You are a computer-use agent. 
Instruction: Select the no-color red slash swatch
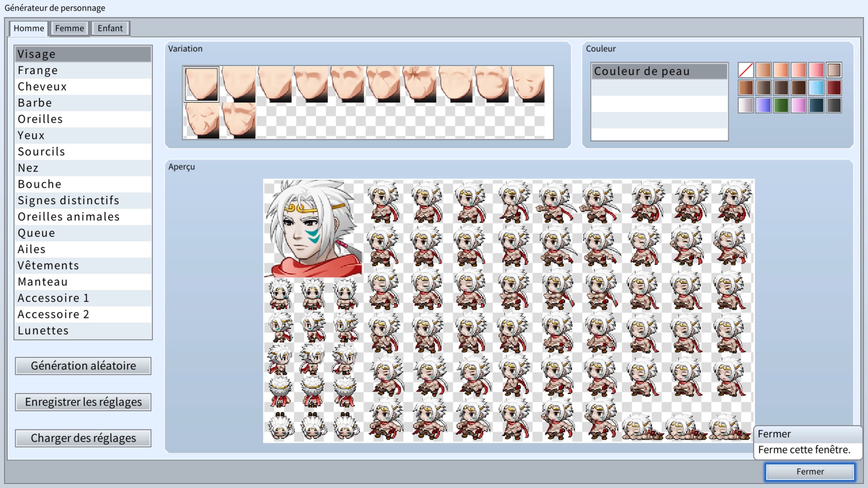[x=746, y=70]
